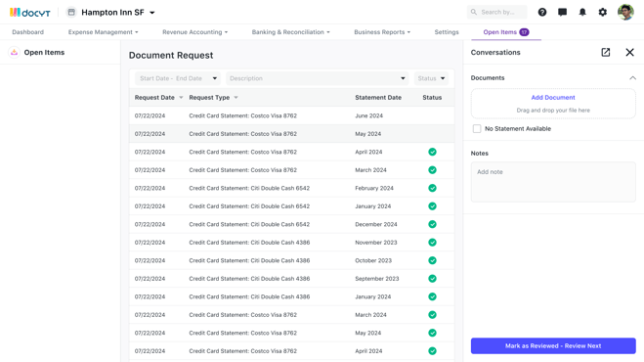This screenshot has width=644, height=362.
Task: Open the Expense Management menu
Action: [x=103, y=32]
